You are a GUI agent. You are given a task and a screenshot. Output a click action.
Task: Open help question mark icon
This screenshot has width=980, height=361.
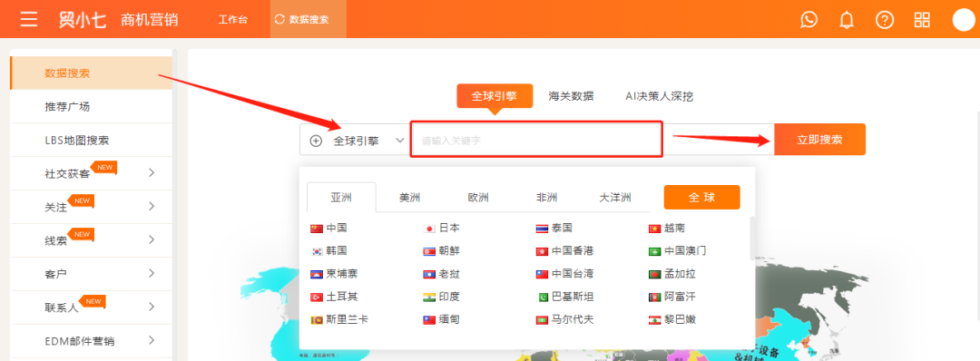885,19
